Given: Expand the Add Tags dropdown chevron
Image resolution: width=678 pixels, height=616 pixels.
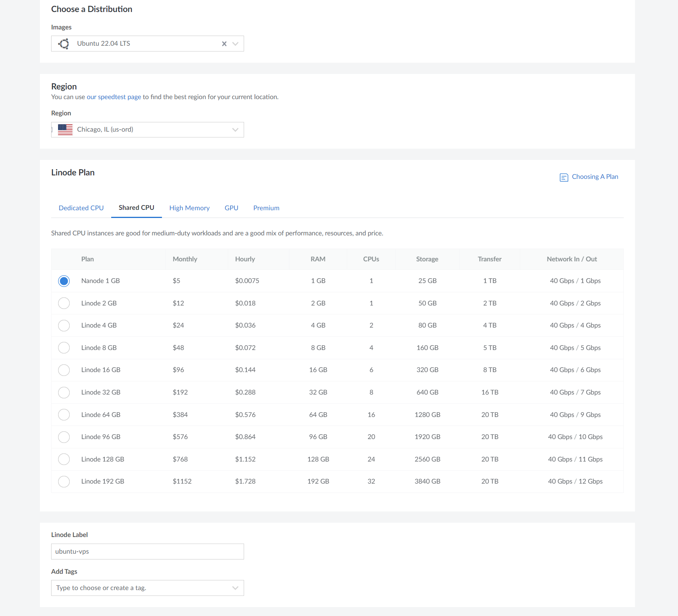Looking at the screenshot, I should pos(235,588).
